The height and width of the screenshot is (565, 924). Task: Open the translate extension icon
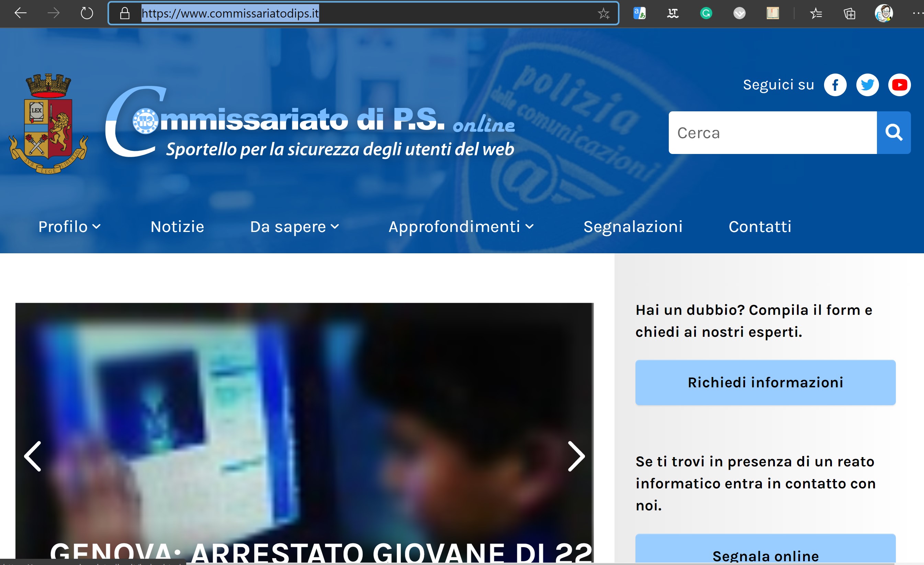pyautogui.click(x=639, y=13)
